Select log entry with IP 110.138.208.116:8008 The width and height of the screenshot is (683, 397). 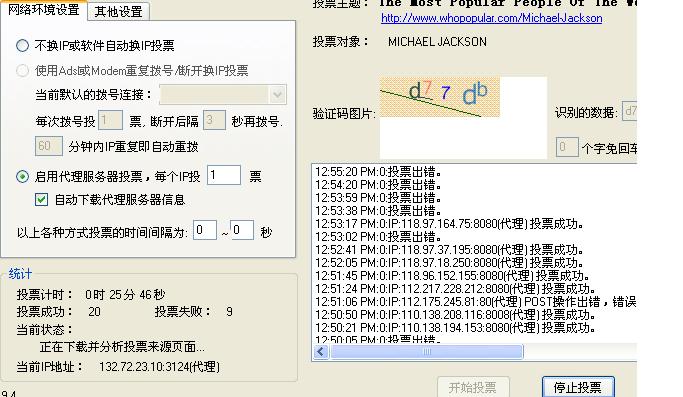(x=456, y=315)
